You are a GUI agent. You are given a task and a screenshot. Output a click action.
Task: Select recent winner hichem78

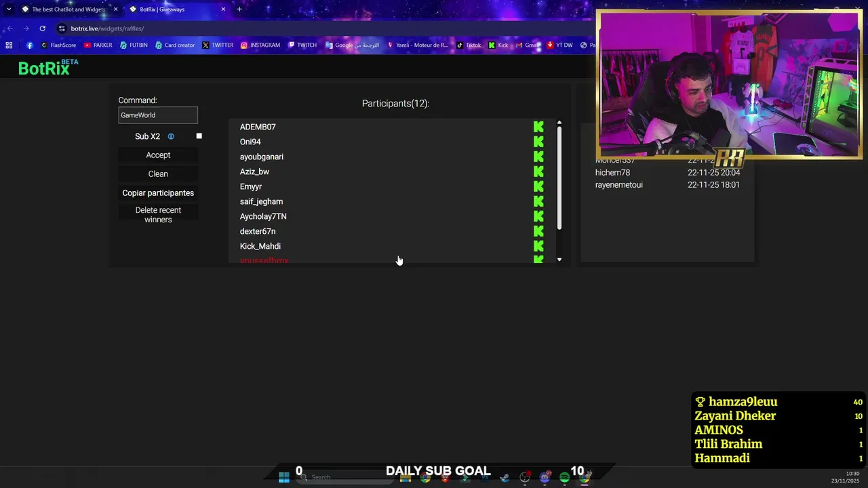(612, 173)
